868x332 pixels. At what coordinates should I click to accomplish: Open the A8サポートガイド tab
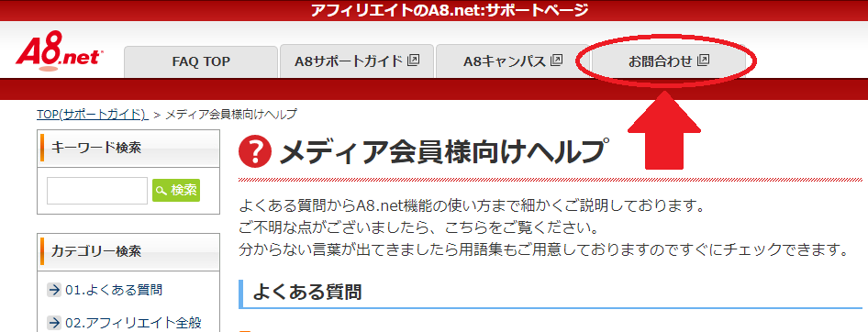tap(357, 61)
